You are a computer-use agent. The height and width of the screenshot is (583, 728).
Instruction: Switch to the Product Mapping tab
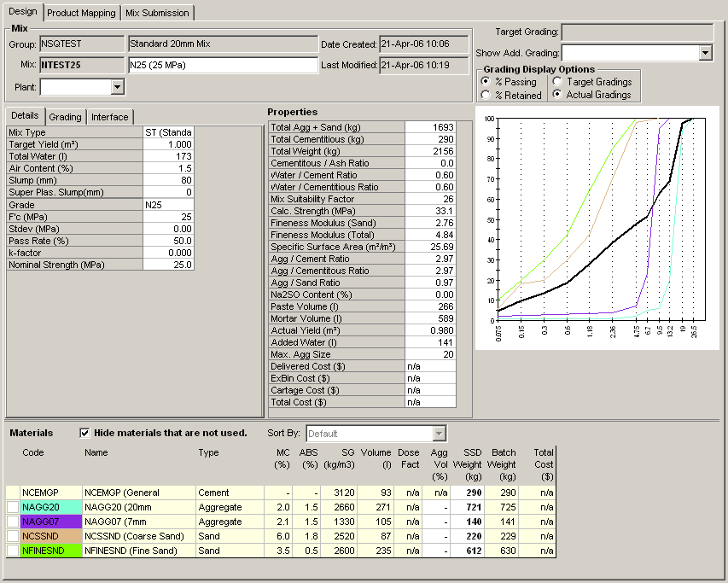(x=81, y=13)
